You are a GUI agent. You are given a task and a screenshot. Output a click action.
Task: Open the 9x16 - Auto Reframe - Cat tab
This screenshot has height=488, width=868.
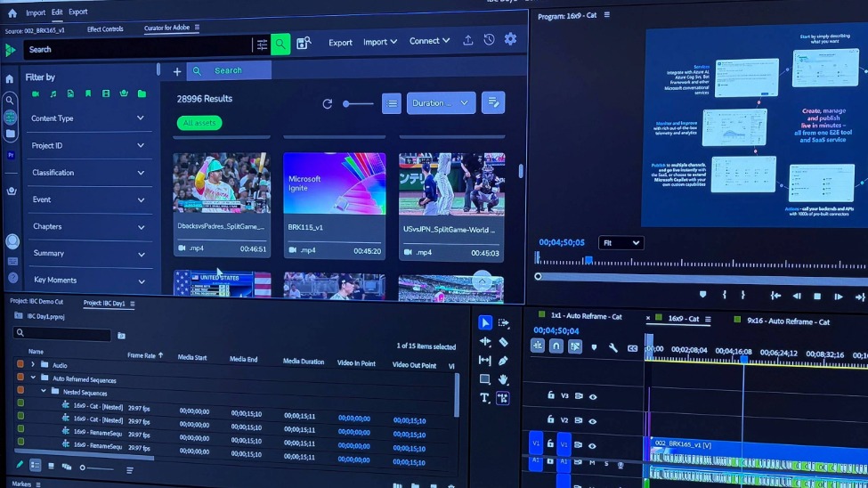(x=788, y=321)
